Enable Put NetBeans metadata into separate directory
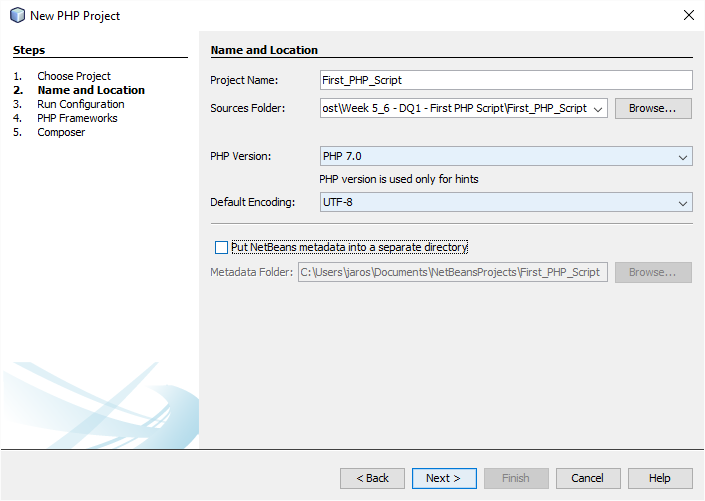 coord(221,247)
